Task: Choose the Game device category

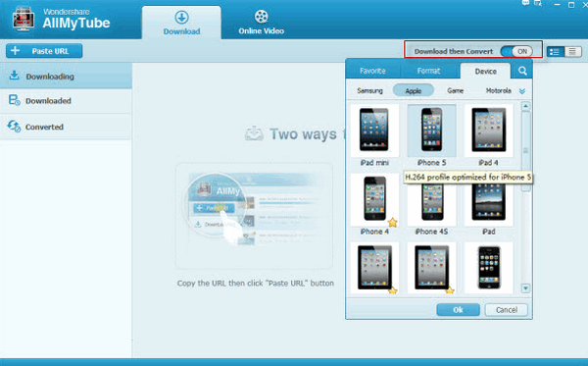Action: pos(456,91)
